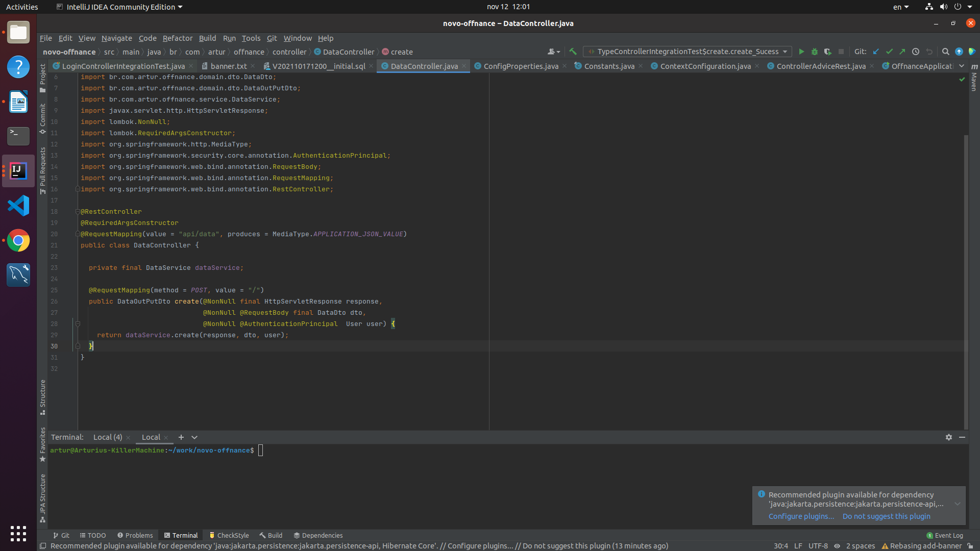Click Do not suggest this plugin
The image size is (980, 551).
[886, 516]
